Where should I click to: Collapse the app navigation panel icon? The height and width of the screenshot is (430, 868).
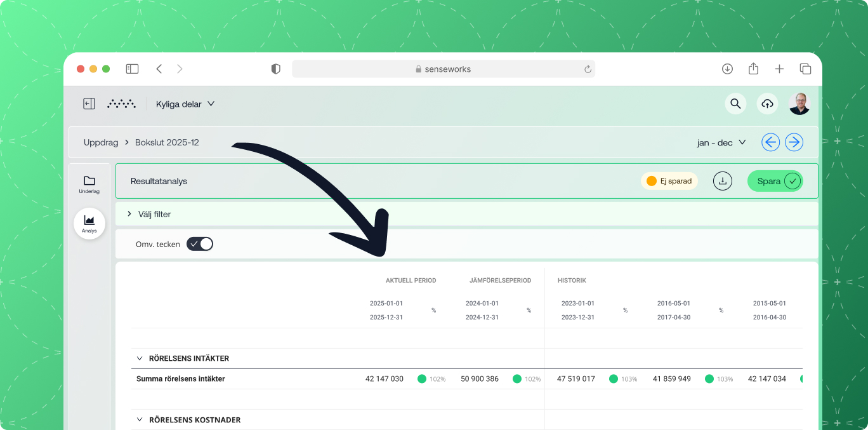click(x=89, y=104)
